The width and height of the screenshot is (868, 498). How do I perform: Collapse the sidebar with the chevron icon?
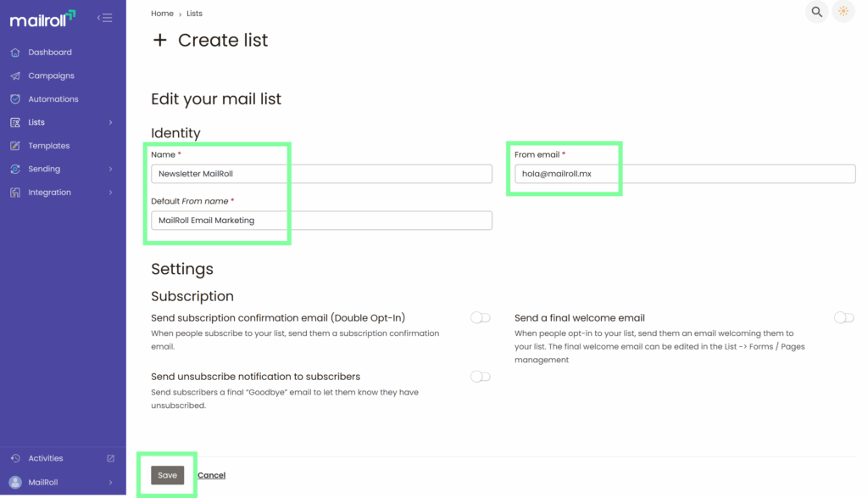tap(105, 16)
